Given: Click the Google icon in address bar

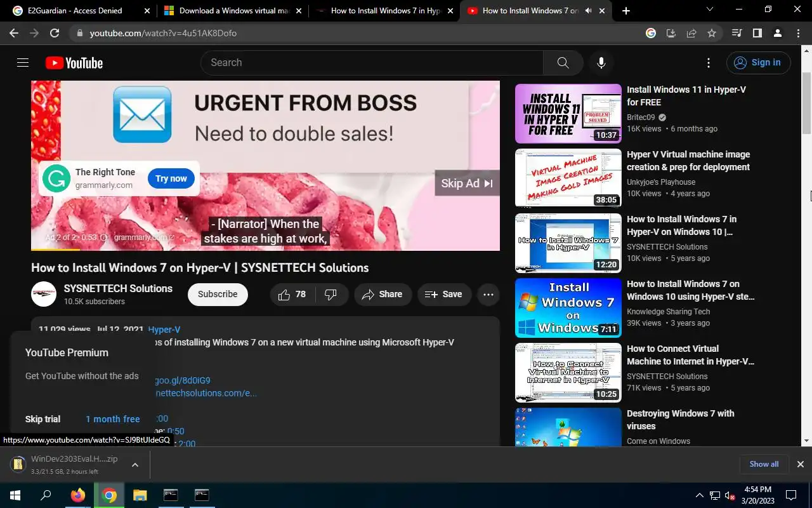Looking at the screenshot, I should [x=651, y=33].
